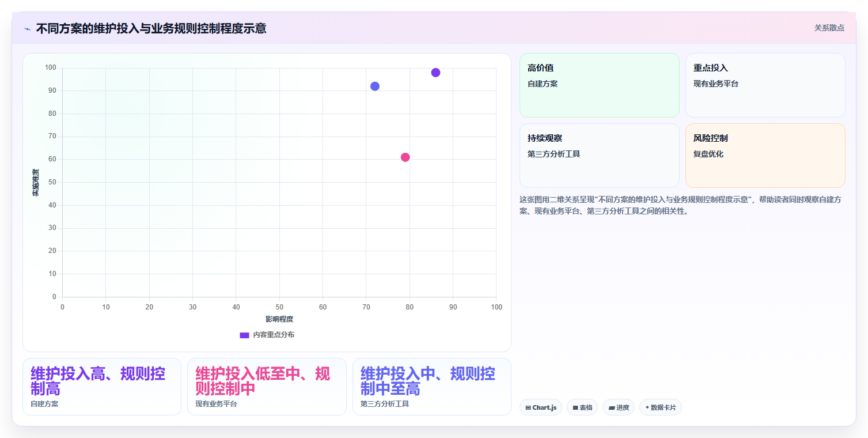This screenshot has height=438, width=868.
Task: Toggle the 内容重点分布 legend item
Action: coord(267,335)
